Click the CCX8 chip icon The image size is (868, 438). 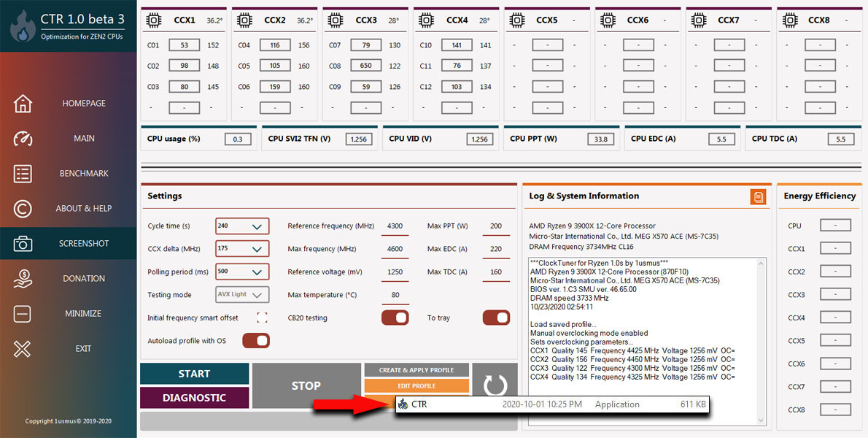pos(788,20)
